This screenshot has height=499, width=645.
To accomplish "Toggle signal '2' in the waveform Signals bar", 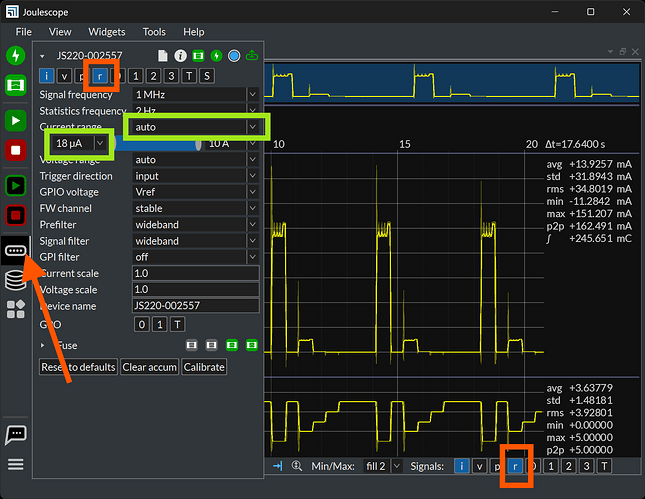I will click(x=568, y=466).
